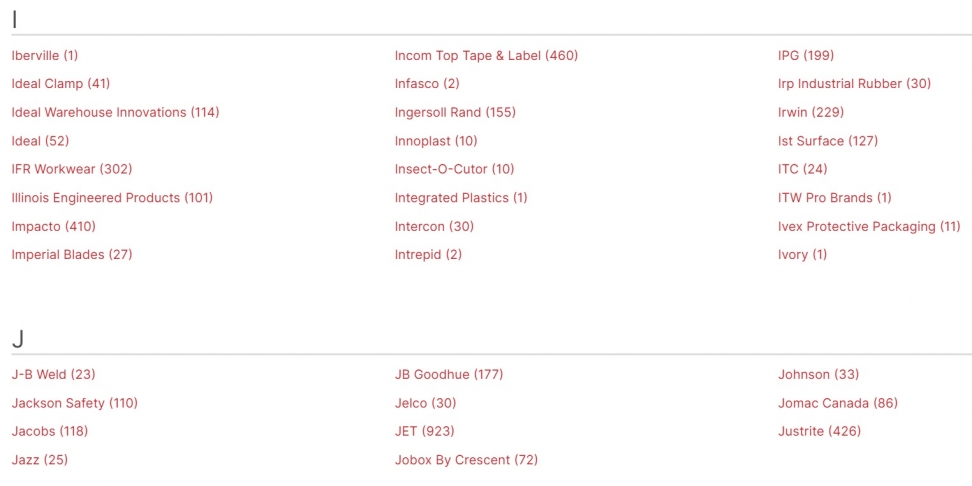Open Incom Top Tape & Label link
Screen dimensions: 972x486
486,56
